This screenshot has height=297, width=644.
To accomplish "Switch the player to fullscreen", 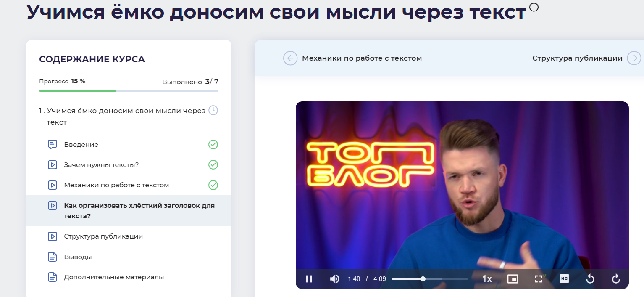I will [538, 278].
